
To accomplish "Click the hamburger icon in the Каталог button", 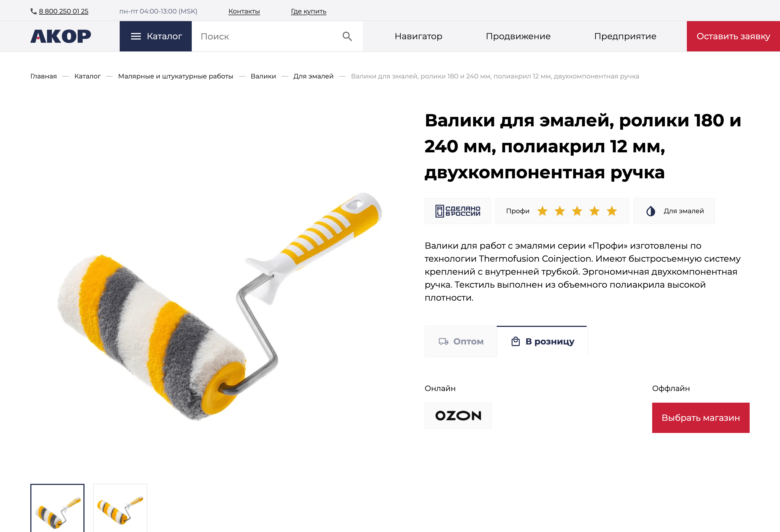I will pyautogui.click(x=136, y=36).
